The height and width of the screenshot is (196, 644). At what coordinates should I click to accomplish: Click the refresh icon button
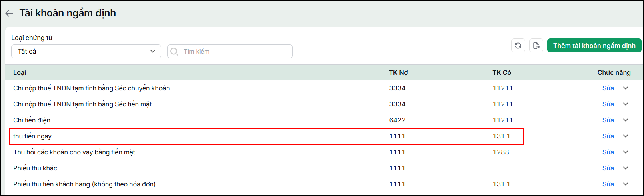click(x=518, y=46)
